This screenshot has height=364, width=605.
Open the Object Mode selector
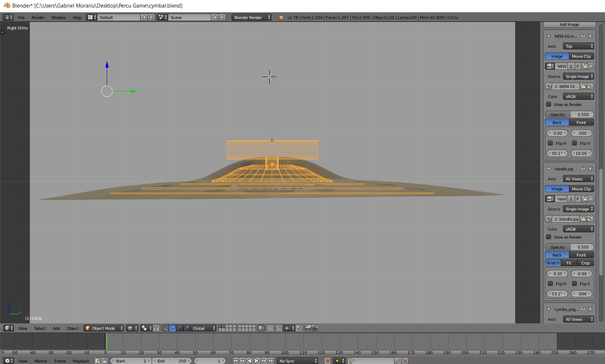[104, 328]
